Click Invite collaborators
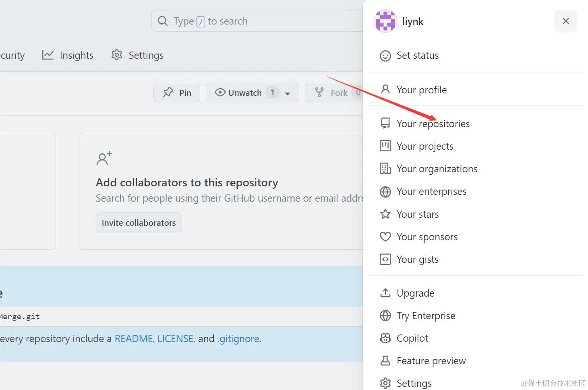 point(139,223)
